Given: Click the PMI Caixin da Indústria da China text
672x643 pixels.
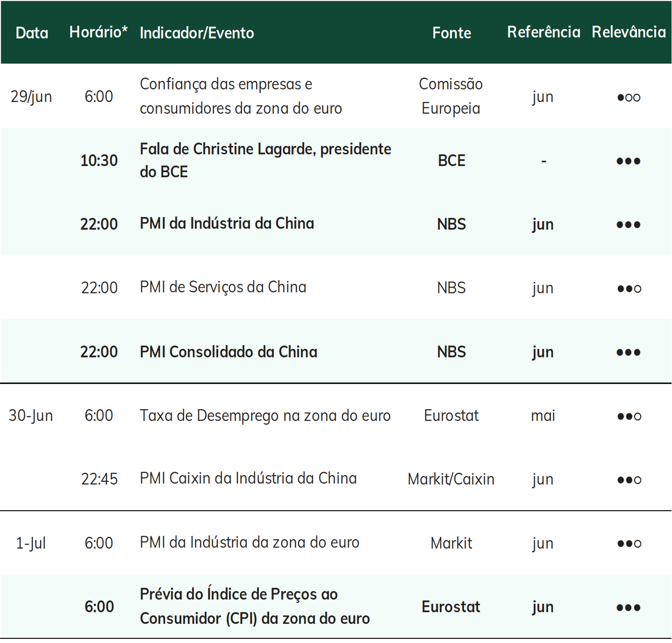Looking at the screenshot, I should coord(248,478).
